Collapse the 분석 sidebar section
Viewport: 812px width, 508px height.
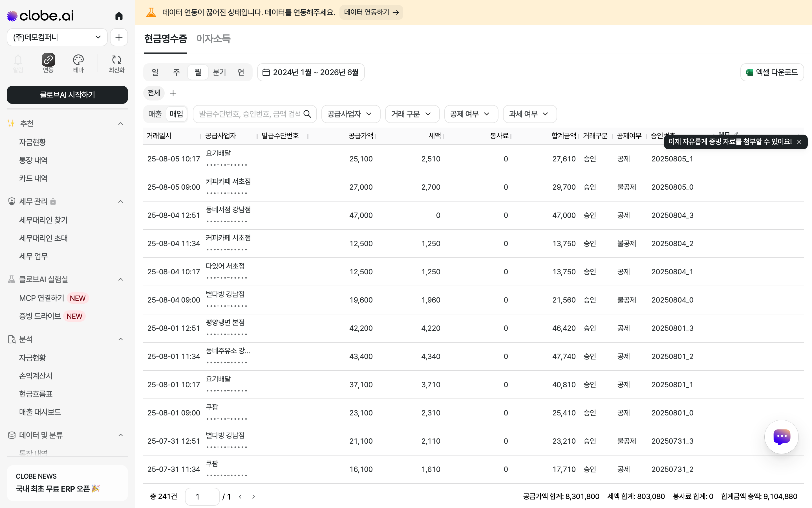(121, 339)
